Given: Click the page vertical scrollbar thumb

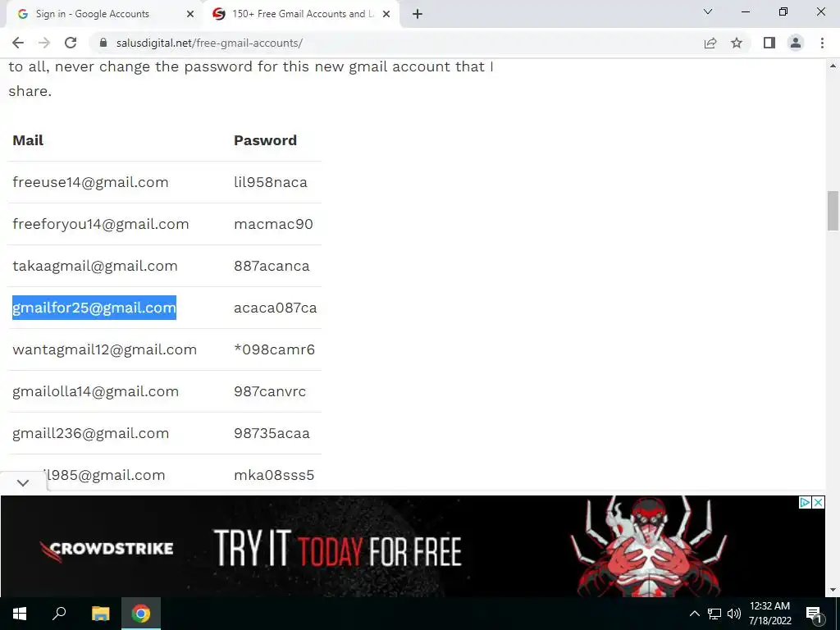Looking at the screenshot, I should point(833,211).
